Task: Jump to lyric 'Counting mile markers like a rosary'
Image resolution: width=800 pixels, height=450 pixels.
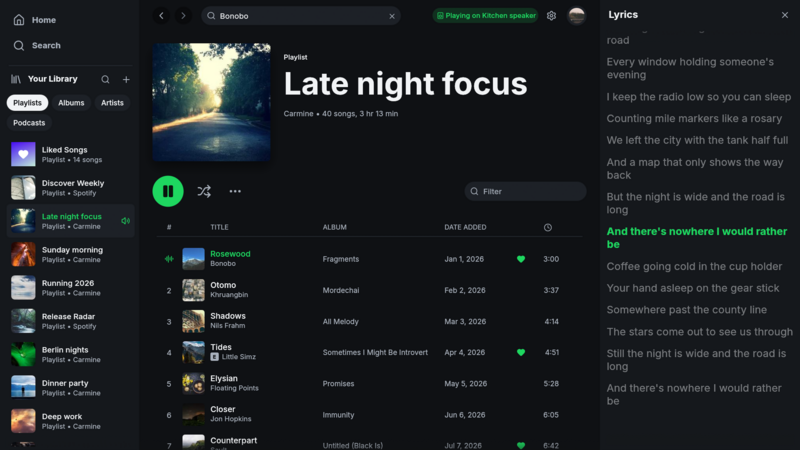Action: tap(694, 118)
